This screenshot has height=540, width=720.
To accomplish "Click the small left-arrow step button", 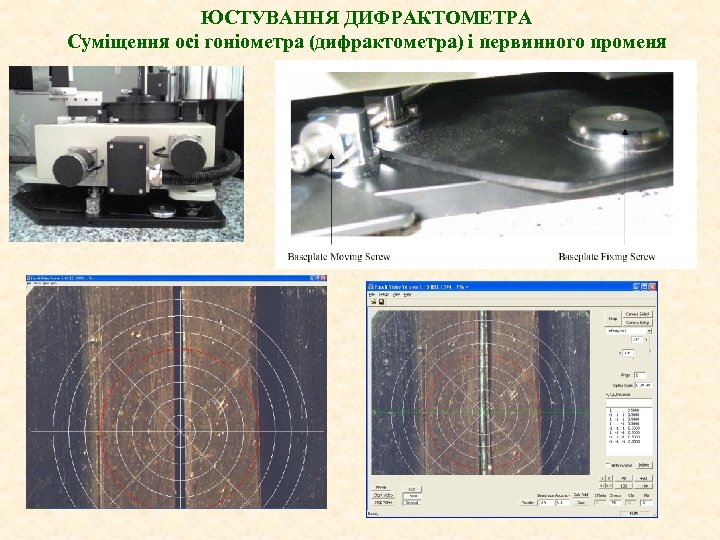I will point(602,478).
